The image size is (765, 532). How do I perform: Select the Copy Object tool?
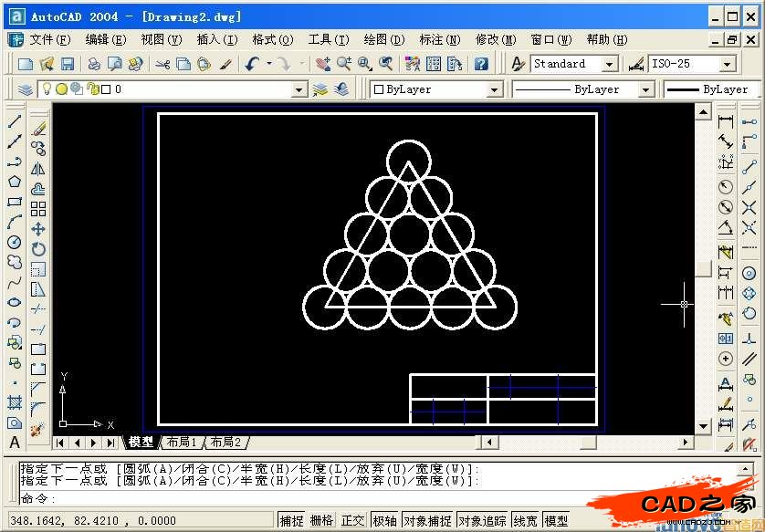[38, 148]
